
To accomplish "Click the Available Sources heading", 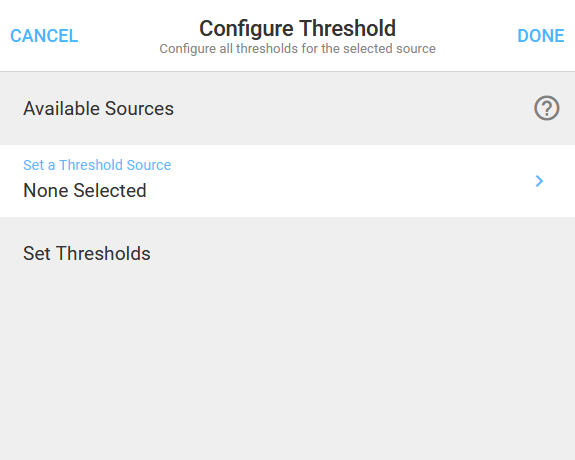I will tap(98, 109).
